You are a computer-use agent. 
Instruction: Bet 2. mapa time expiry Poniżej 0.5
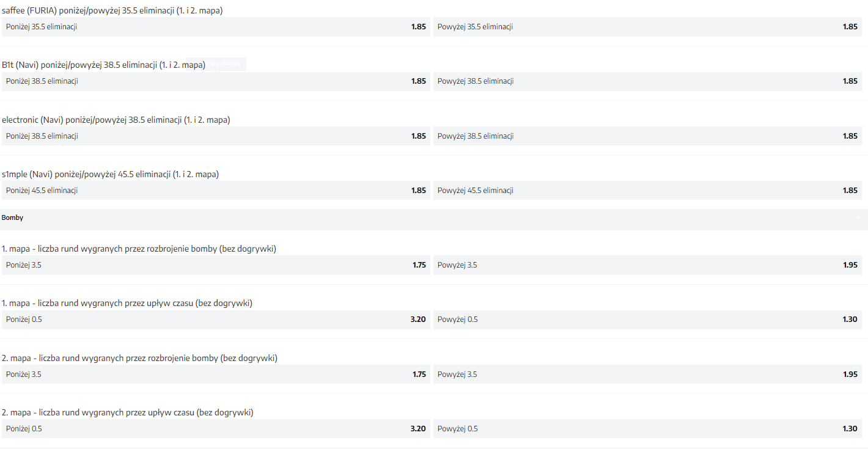click(x=216, y=429)
